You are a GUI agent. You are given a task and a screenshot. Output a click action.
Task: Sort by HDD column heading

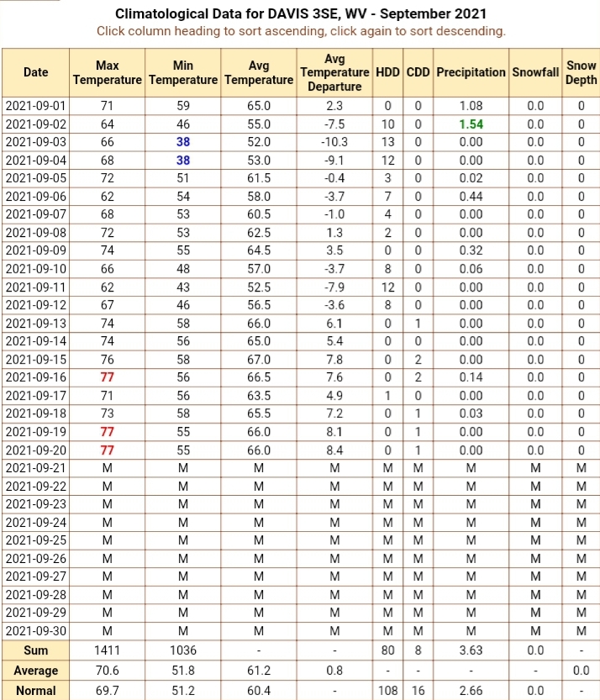tap(387, 72)
